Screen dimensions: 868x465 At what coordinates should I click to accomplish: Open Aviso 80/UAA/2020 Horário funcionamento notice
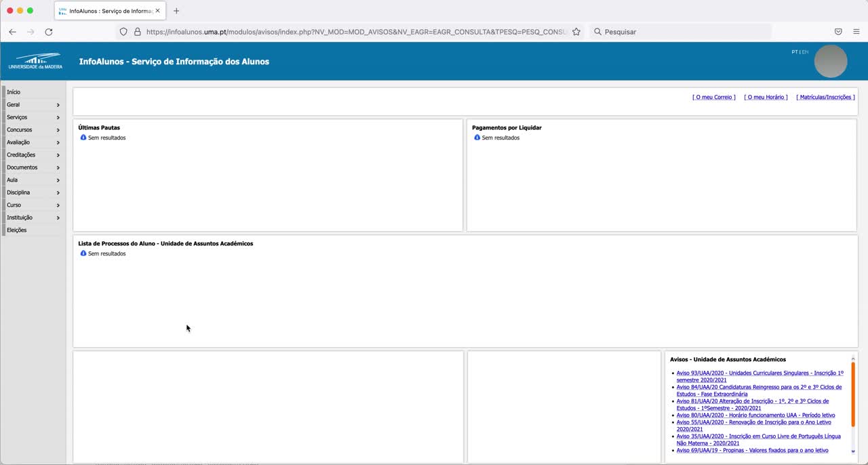tap(755, 415)
